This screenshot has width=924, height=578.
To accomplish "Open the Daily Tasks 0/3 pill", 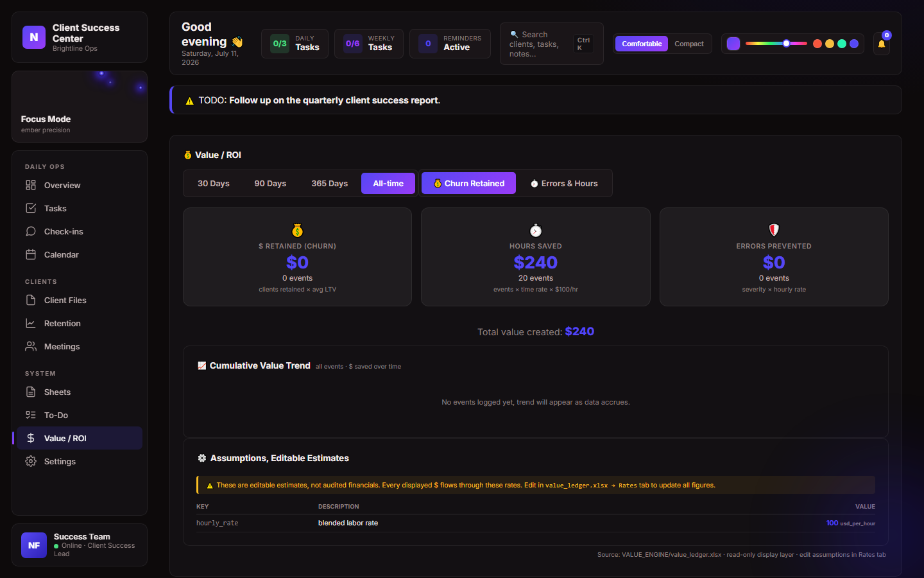I will coord(295,44).
